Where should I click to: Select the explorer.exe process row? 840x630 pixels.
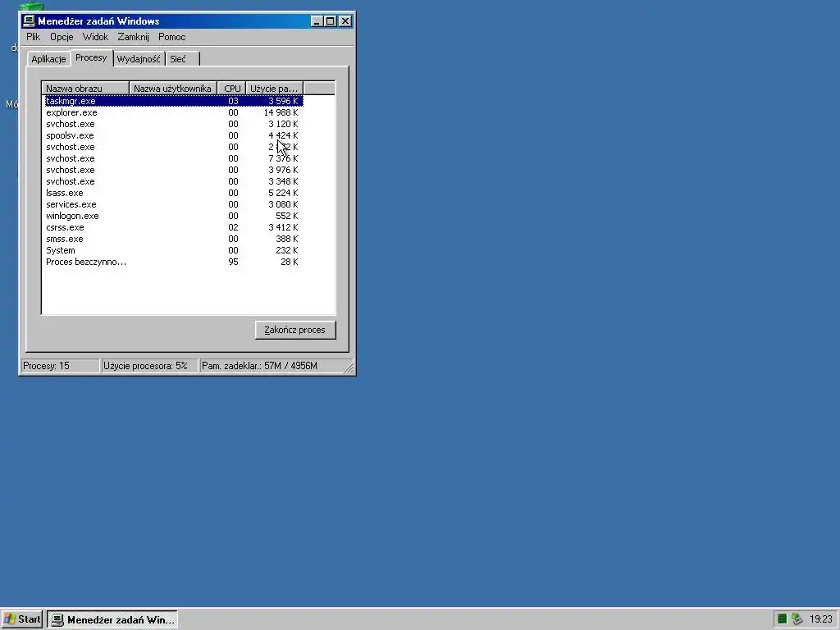pyautogui.click(x=174, y=112)
